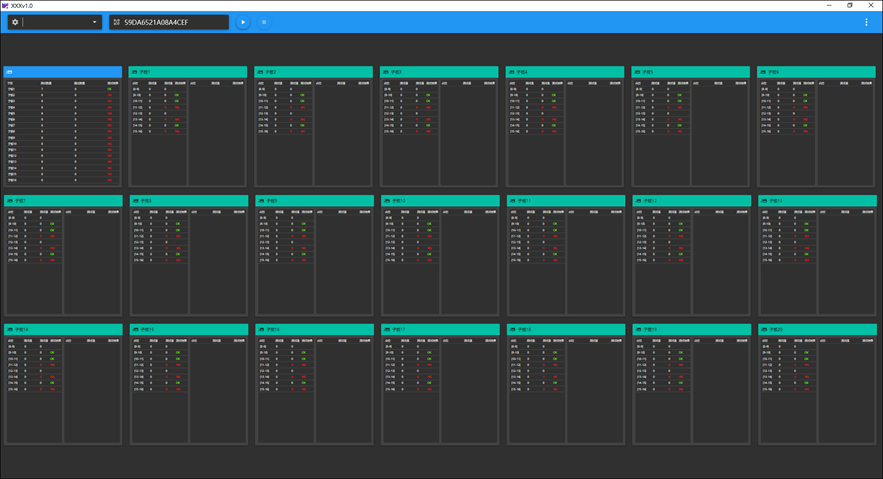Click the icon on panel 子板7 header

click(10, 201)
